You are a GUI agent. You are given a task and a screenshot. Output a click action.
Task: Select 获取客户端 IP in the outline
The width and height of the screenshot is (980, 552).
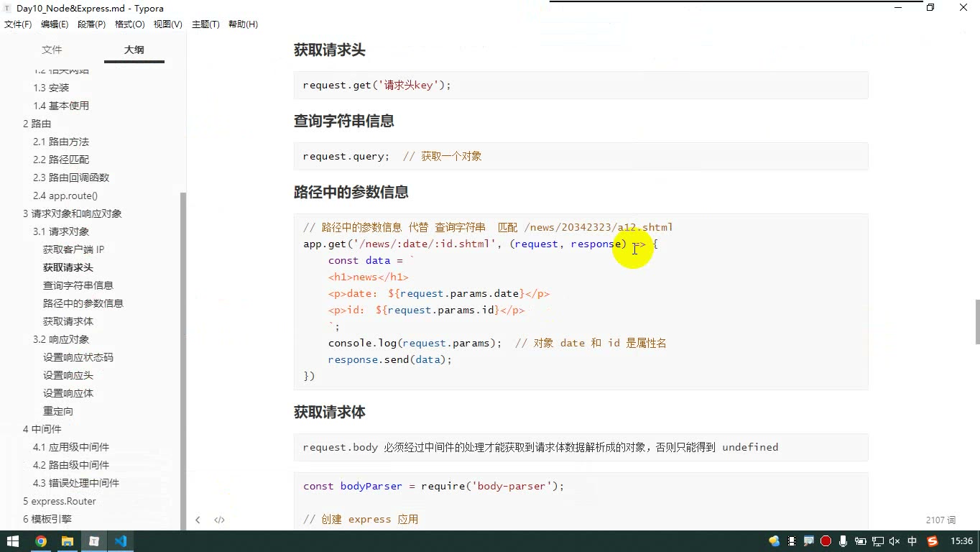73,249
